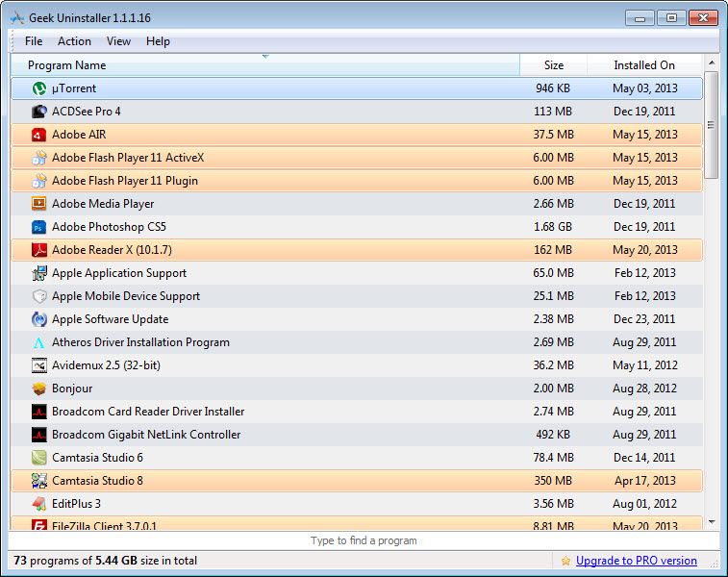Open the Help menu

[x=158, y=41]
